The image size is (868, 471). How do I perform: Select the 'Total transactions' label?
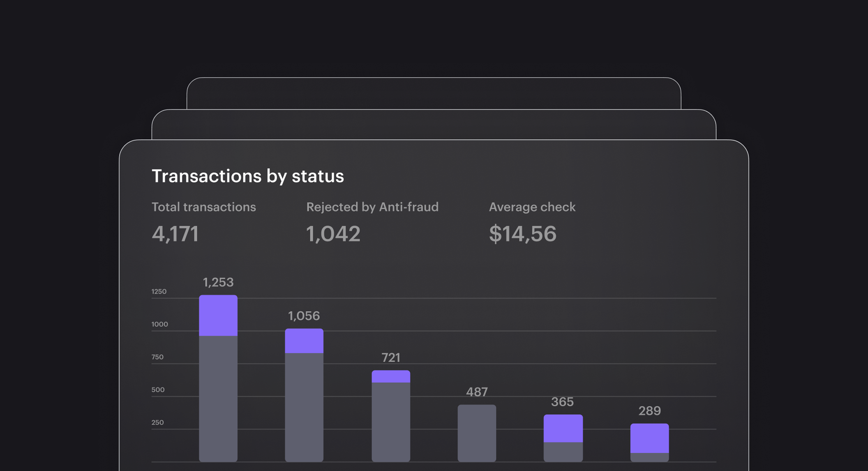coord(204,207)
